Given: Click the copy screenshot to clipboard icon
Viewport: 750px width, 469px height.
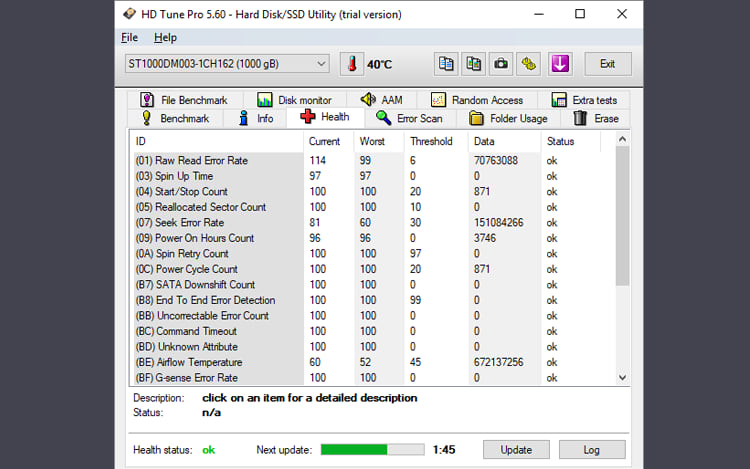Looking at the screenshot, I should (x=474, y=64).
